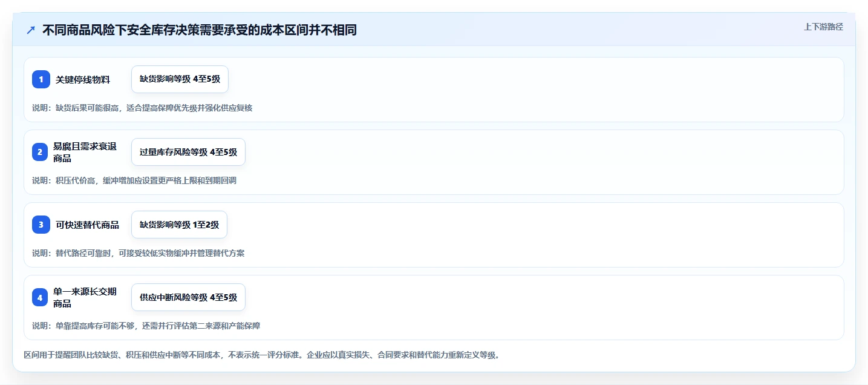This screenshot has height=385, width=868.
Task: Click the footer note starting 区间用于提醒团队
Action: 262,355
